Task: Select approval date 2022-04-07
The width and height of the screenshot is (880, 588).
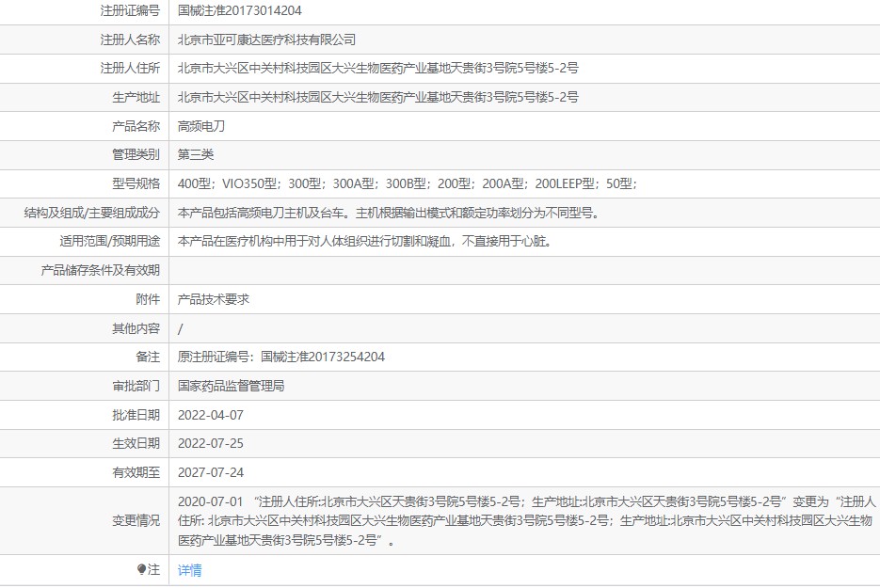Action: (x=211, y=415)
